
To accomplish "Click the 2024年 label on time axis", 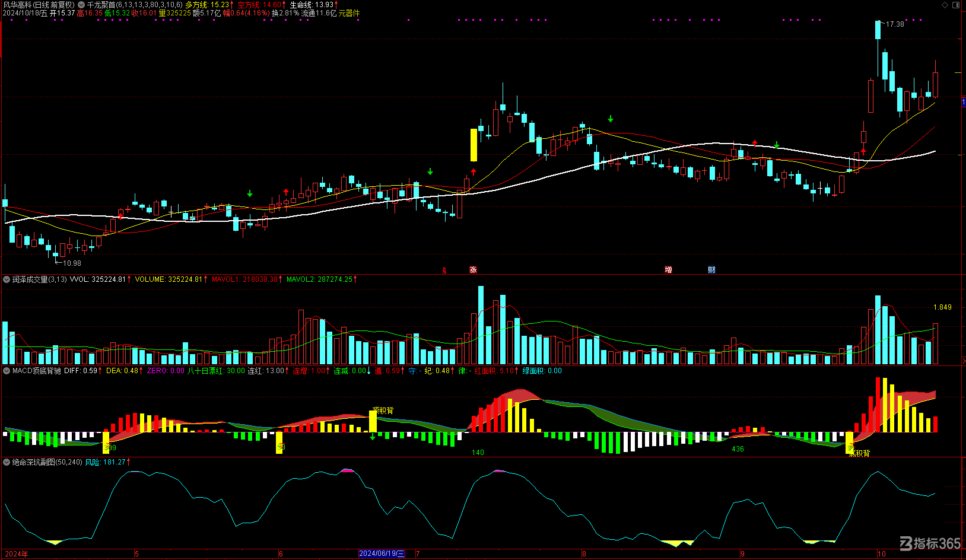I will pyautogui.click(x=17, y=554).
